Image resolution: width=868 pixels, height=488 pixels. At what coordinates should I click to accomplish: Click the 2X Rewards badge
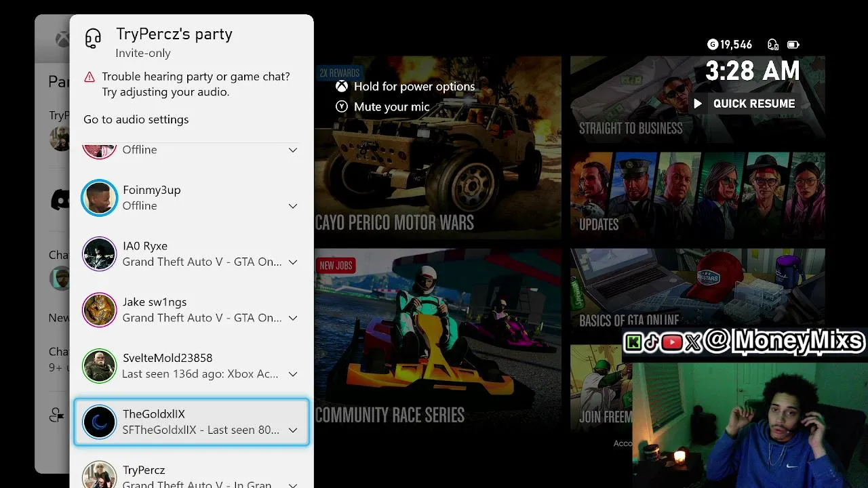[x=340, y=73]
